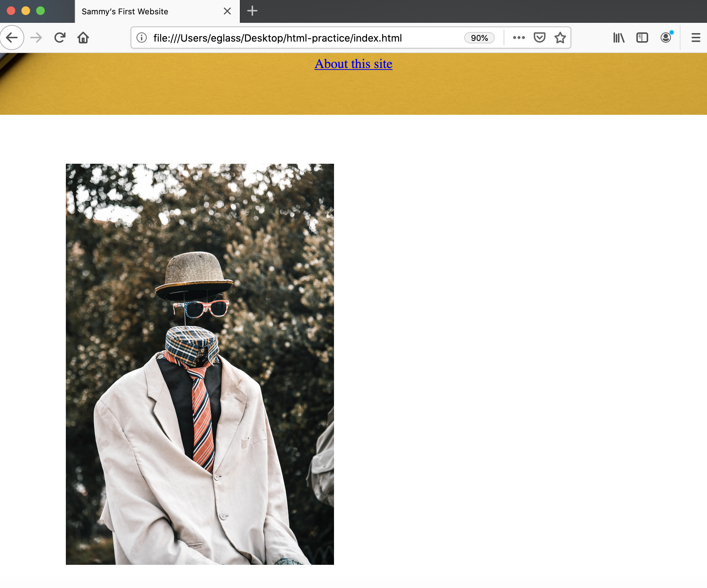
Task: Click the forward navigation arrow icon
Action: point(36,38)
